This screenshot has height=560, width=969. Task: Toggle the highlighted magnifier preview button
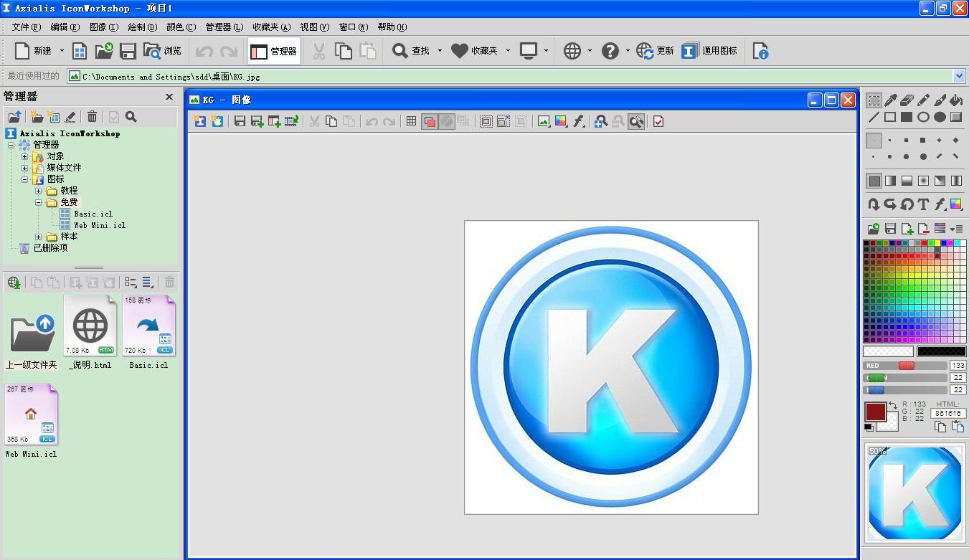point(636,121)
